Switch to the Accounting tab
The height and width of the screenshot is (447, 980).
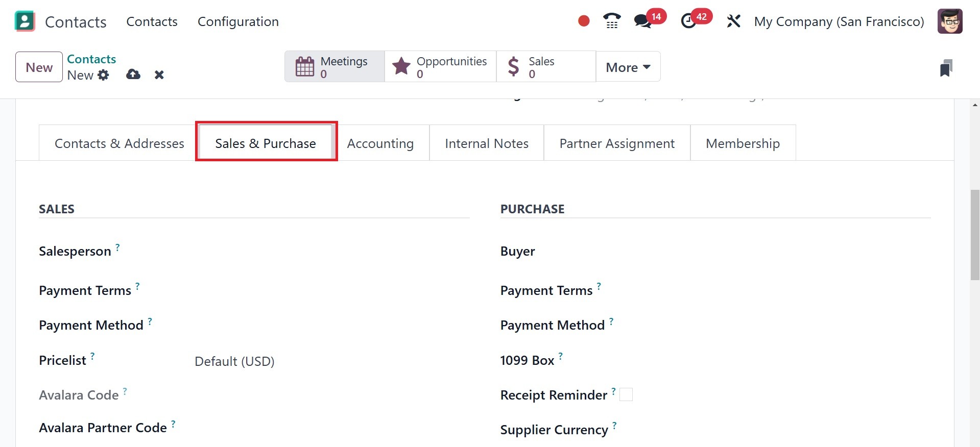pyautogui.click(x=380, y=143)
